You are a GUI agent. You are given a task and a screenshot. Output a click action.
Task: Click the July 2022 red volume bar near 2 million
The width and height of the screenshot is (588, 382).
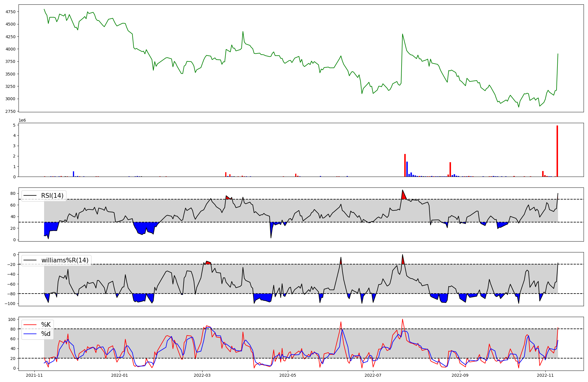(405, 165)
